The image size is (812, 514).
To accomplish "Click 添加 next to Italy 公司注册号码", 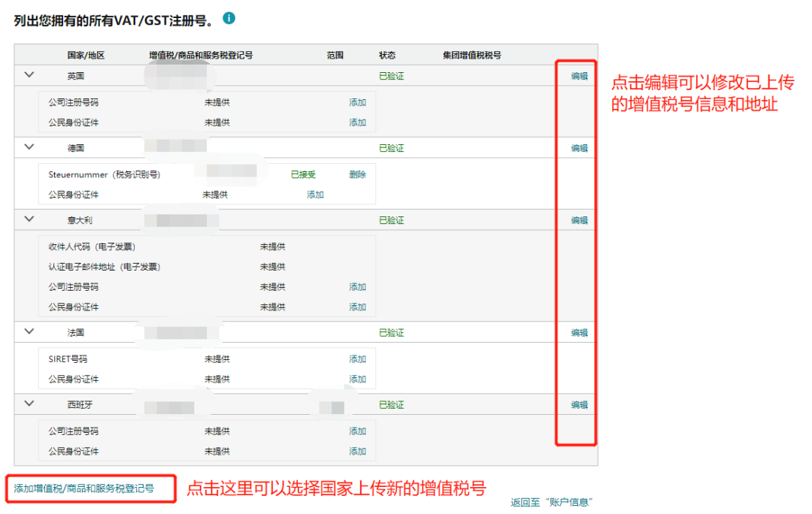I will coord(357,286).
